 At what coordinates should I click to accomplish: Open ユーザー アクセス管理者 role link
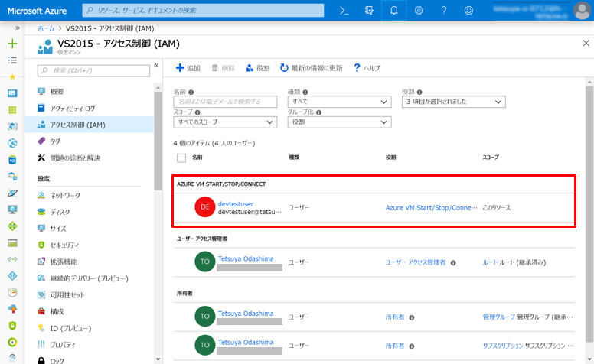416,262
